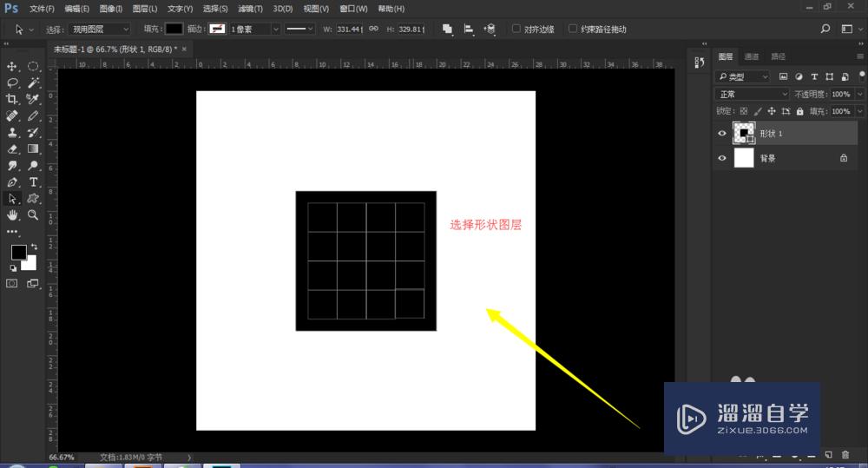Image resolution: width=868 pixels, height=468 pixels.
Task: Open the layer fill 填充 slider arrow
Action: point(859,111)
